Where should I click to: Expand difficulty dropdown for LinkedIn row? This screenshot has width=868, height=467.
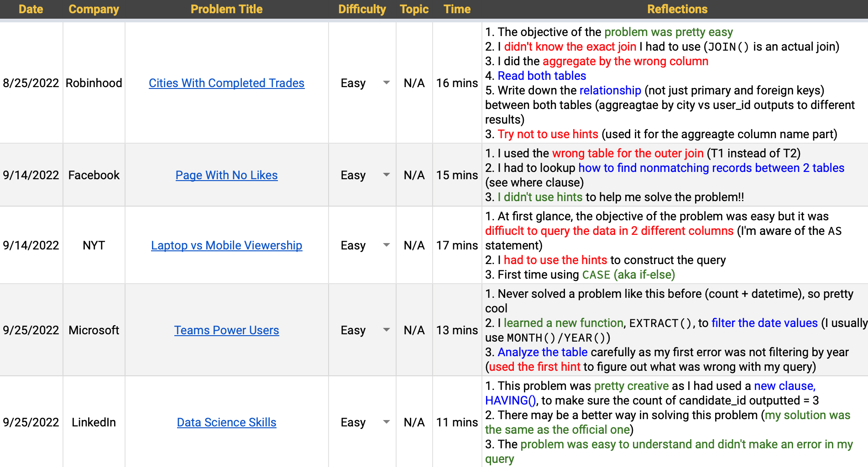tap(386, 422)
